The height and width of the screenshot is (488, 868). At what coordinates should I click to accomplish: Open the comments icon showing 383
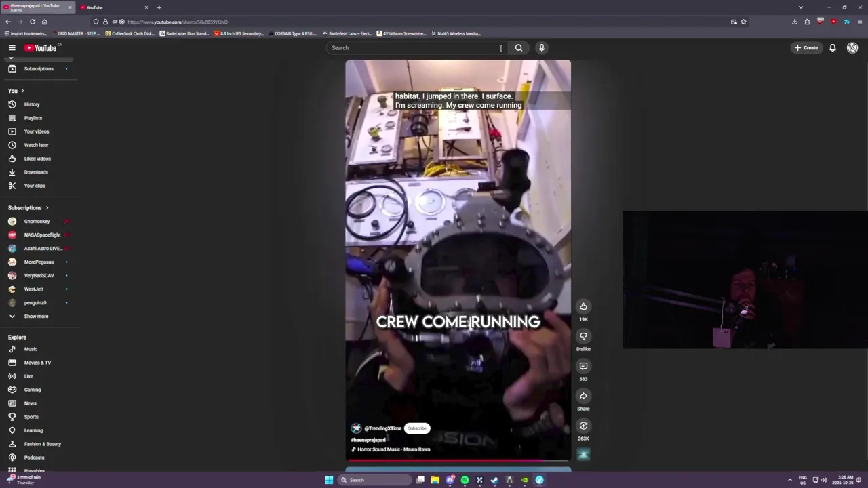pyautogui.click(x=583, y=366)
